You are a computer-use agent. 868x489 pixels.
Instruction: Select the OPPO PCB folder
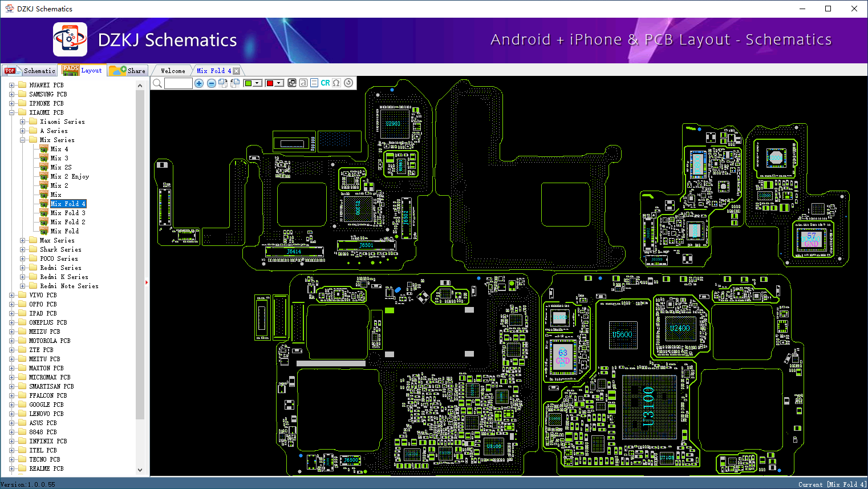point(43,304)
